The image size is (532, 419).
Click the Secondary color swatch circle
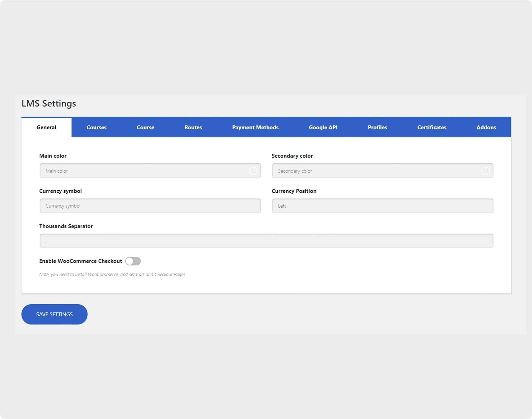pyautogui.click(x=485, y=171)
